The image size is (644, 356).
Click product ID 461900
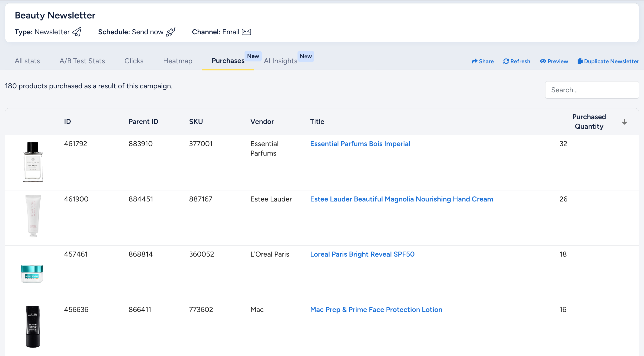pos(76,199)
